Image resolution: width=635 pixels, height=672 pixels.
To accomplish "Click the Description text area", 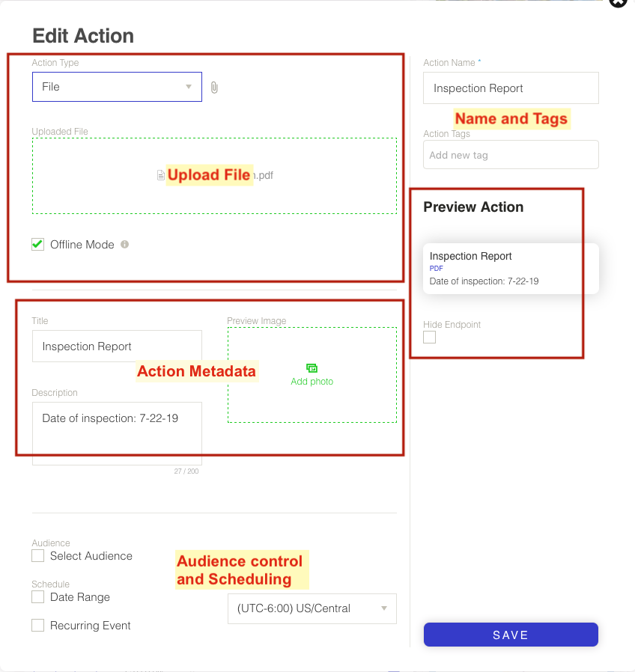I will point(117,433).
